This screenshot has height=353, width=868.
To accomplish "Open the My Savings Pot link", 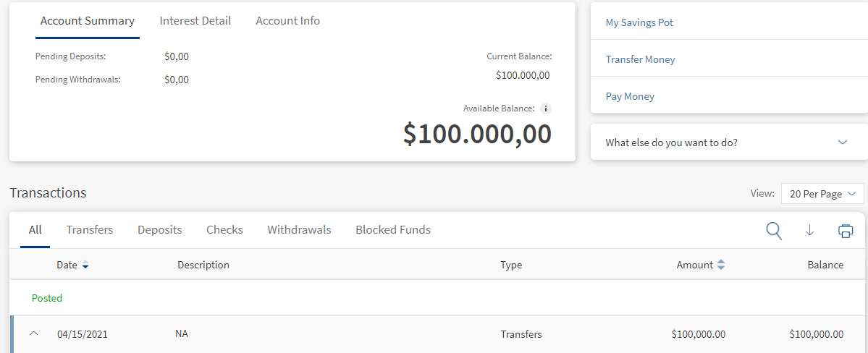I will (639, 22).
